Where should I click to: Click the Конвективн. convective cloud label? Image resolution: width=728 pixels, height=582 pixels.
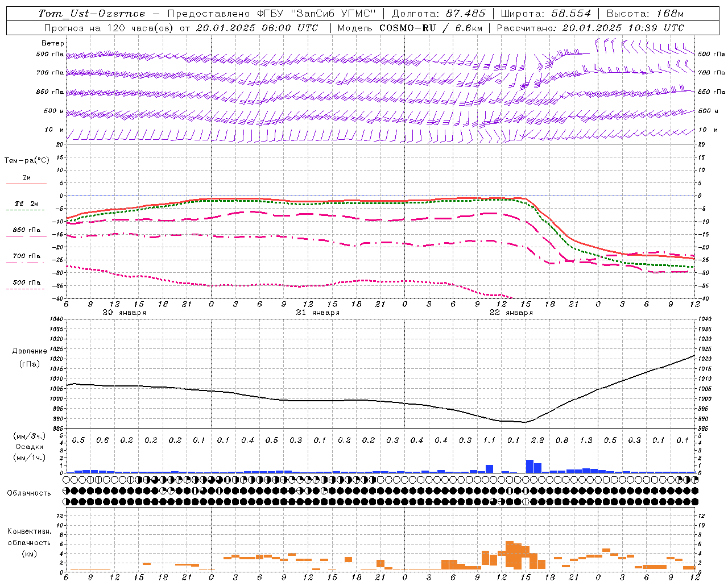click(x=29, y=531)
